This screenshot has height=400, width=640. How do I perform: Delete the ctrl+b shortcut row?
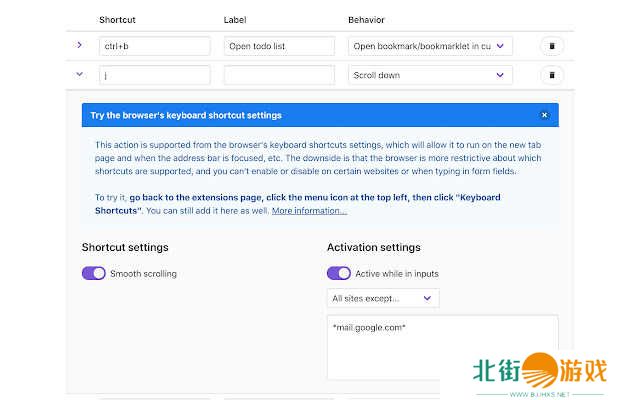coord(551,46)
